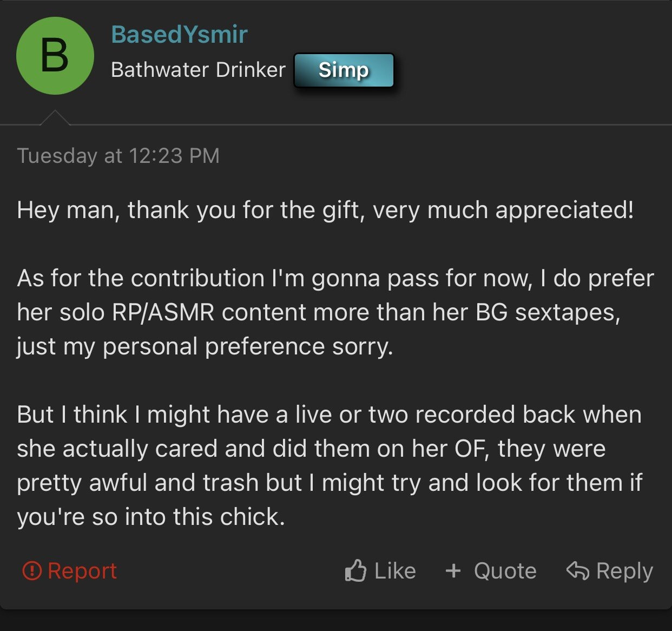This screenshot has height=631, width=672.
Task: Click the dark strip below the post card
Action: 336,620
